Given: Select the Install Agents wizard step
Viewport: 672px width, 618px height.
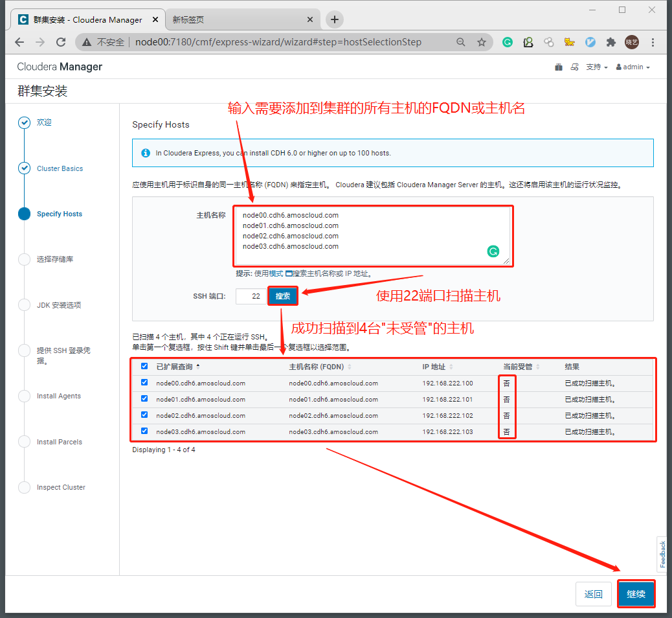Looking at the screenshot, I should click(59, 396).
